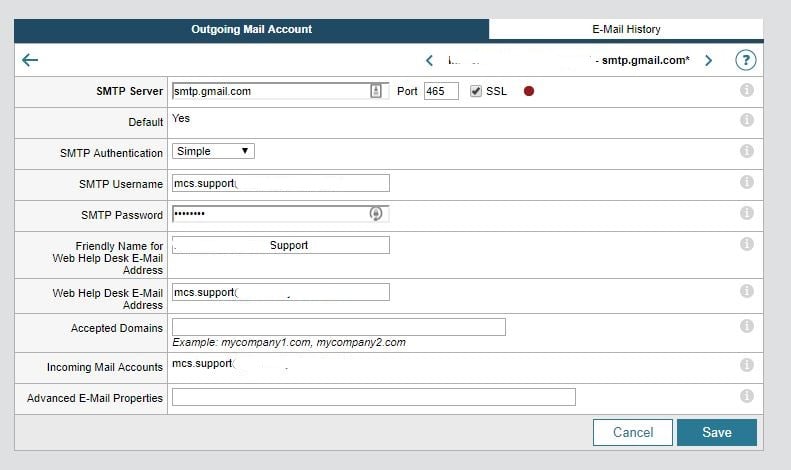
Task: Show info for Web Help Desk E-Mail Address
Action: 747,291
